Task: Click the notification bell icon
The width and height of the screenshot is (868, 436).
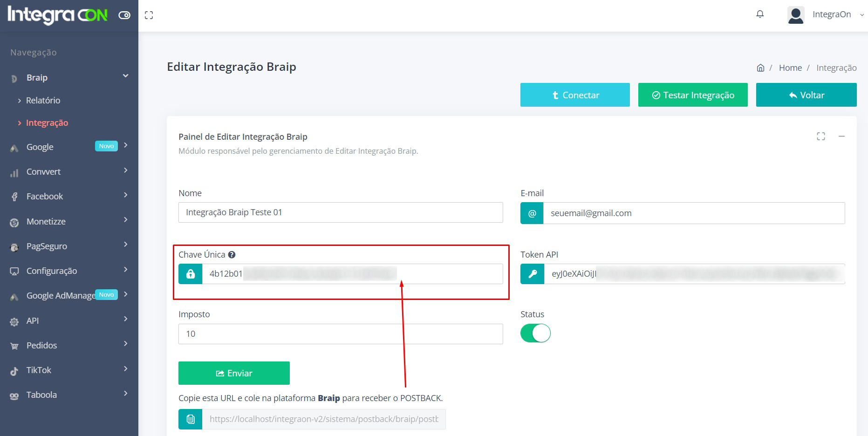Action: point(760,14)
